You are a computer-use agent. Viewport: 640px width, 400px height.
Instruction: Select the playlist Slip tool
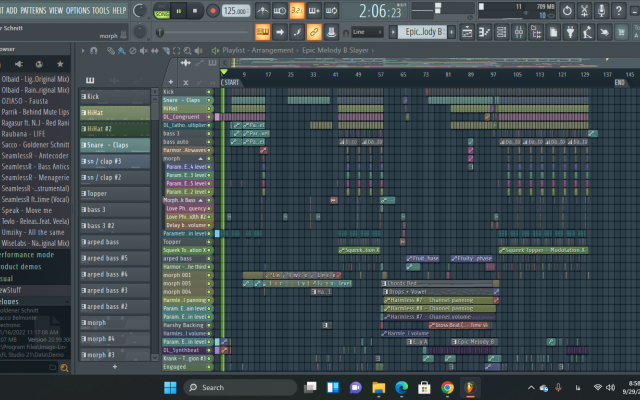coord(155,51)
